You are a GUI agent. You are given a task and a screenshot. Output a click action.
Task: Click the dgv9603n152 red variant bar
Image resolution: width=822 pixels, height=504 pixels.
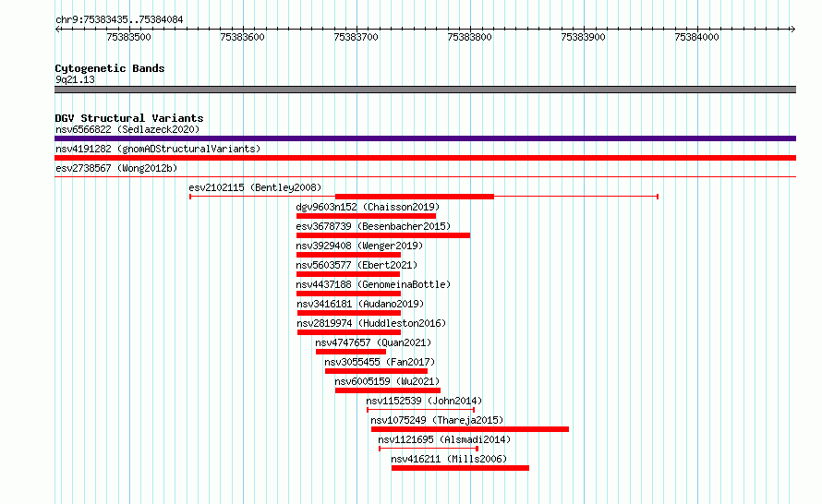click(x=366, y=216)
